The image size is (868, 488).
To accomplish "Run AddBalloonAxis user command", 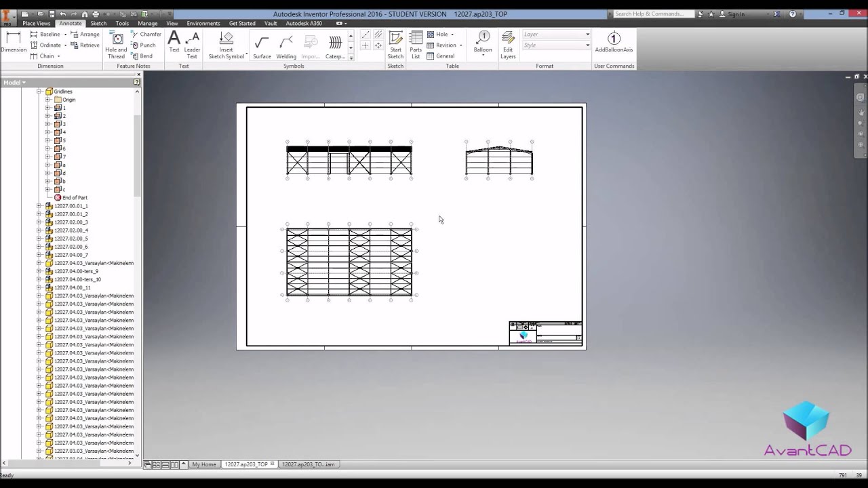I will [x=614, y=42].
